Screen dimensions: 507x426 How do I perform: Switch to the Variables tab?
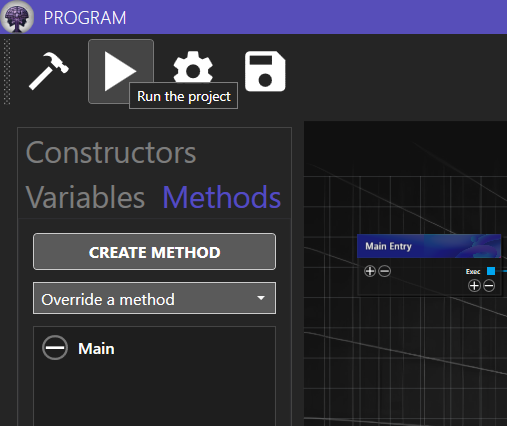click(85, 197)
